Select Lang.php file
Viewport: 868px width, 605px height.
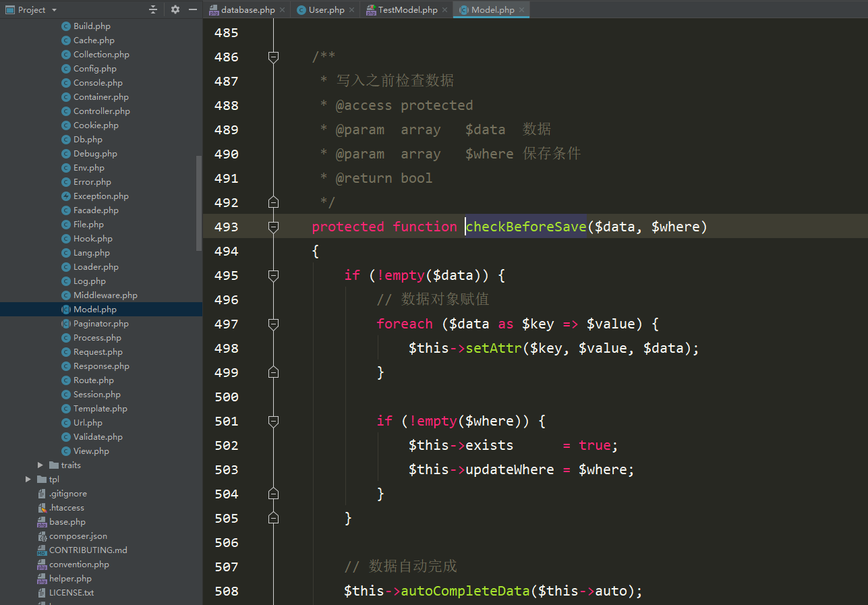[92, 253]
